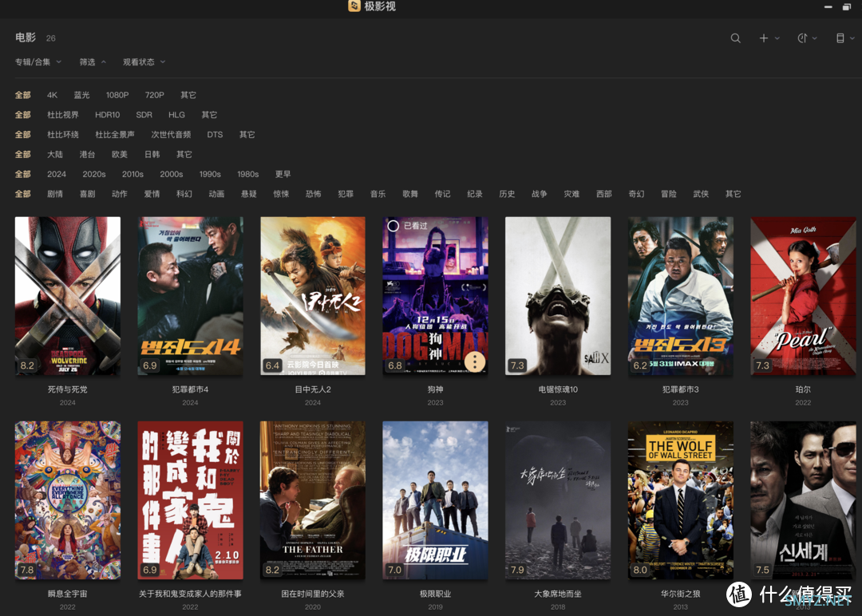The height and width of the screenshot is (616, 862).
Task: Open the 观看状态 dropdown
Action: point(144,62)
